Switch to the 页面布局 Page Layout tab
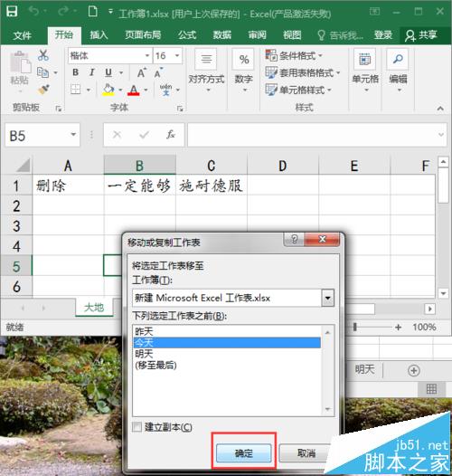Viewport: 452px width, 476px height. pyautogui.click(x=143, y=35)
